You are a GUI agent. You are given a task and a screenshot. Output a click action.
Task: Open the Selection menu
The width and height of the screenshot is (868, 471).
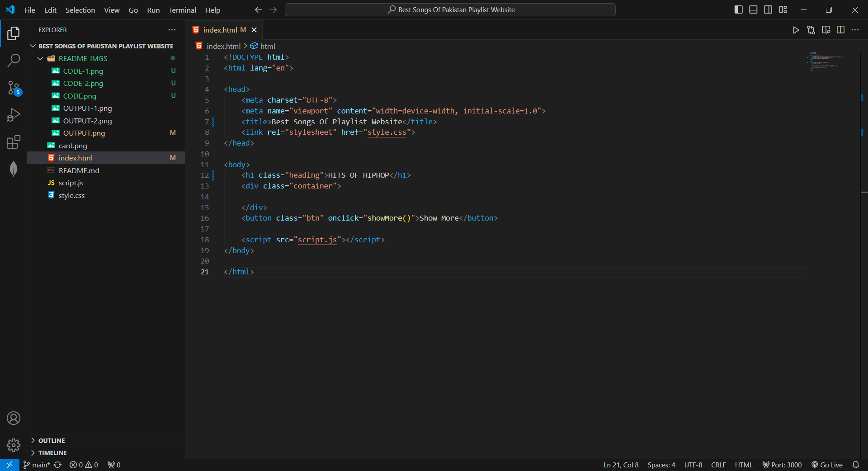coord(80,10)
